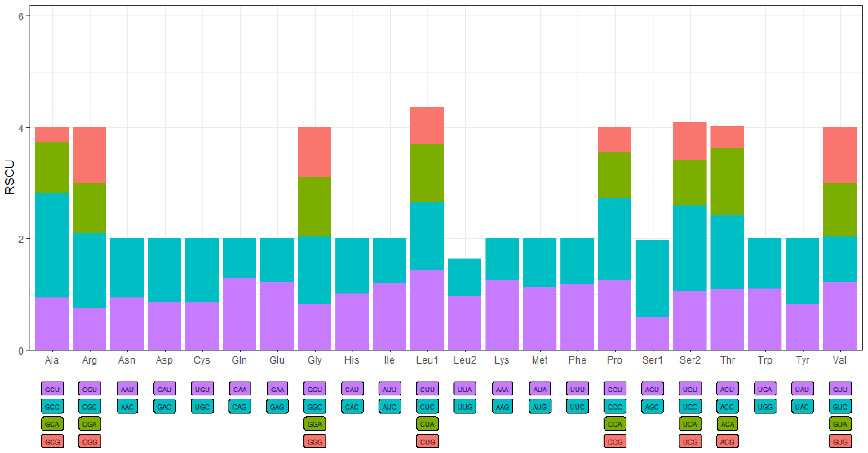868x453 pixels.
Task: Click the red segment of Leu1 bar
Action: (427, 125)
